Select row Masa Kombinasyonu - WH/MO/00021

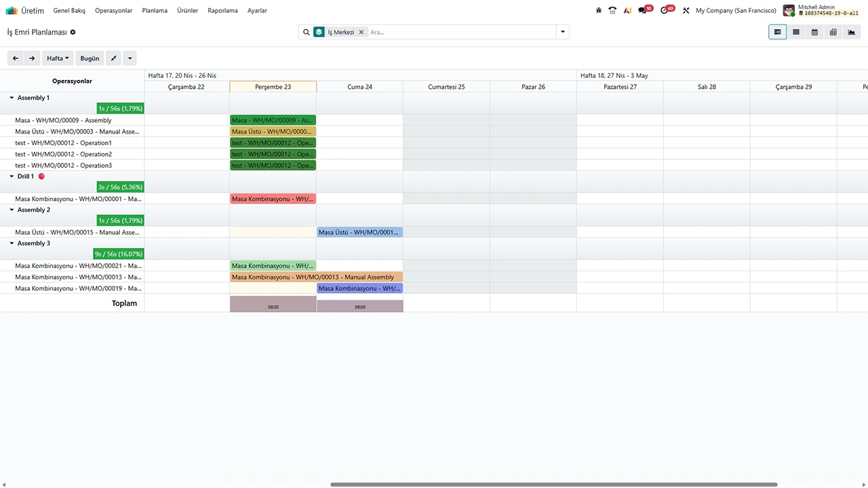72,266
